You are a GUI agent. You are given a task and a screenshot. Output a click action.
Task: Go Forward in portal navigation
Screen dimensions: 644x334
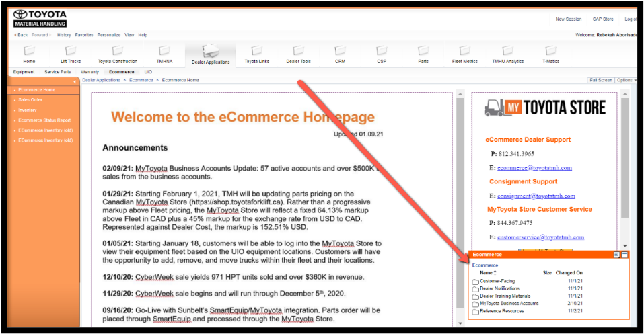[41, 35]
